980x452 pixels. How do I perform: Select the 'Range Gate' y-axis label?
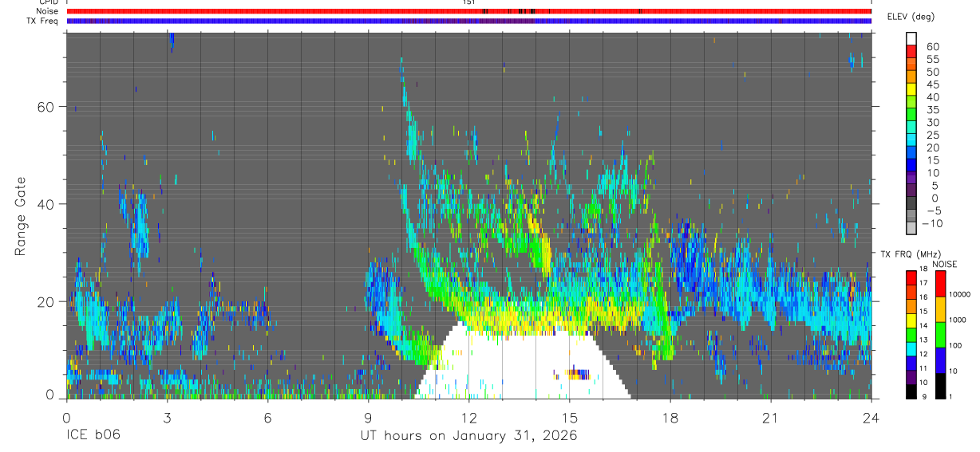[21, 215]
